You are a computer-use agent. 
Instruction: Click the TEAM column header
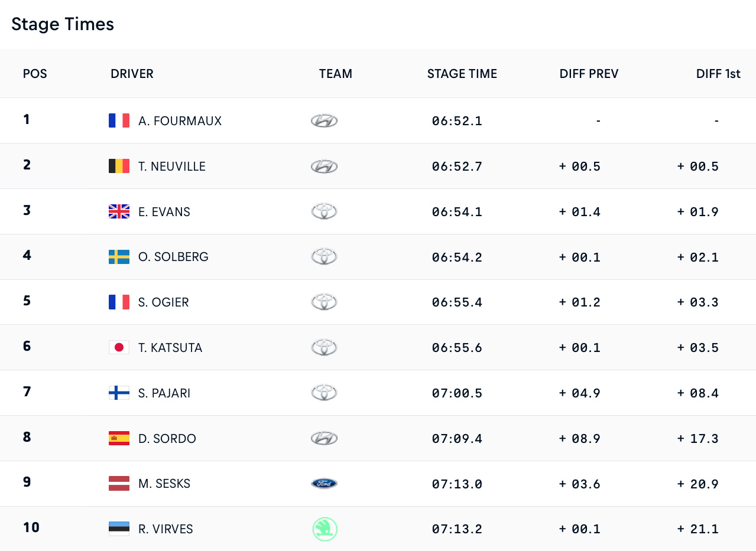click(x=336, y=74)
